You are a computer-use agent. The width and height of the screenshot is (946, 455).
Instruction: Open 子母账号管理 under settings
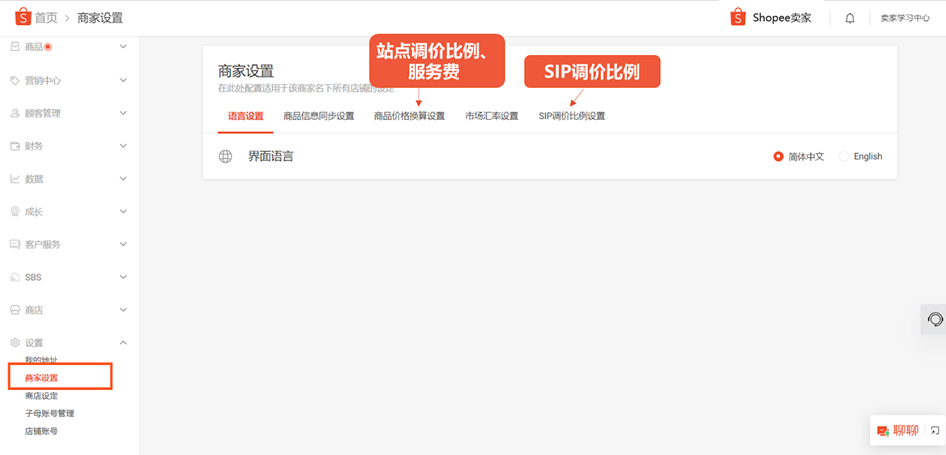[49, 413]
